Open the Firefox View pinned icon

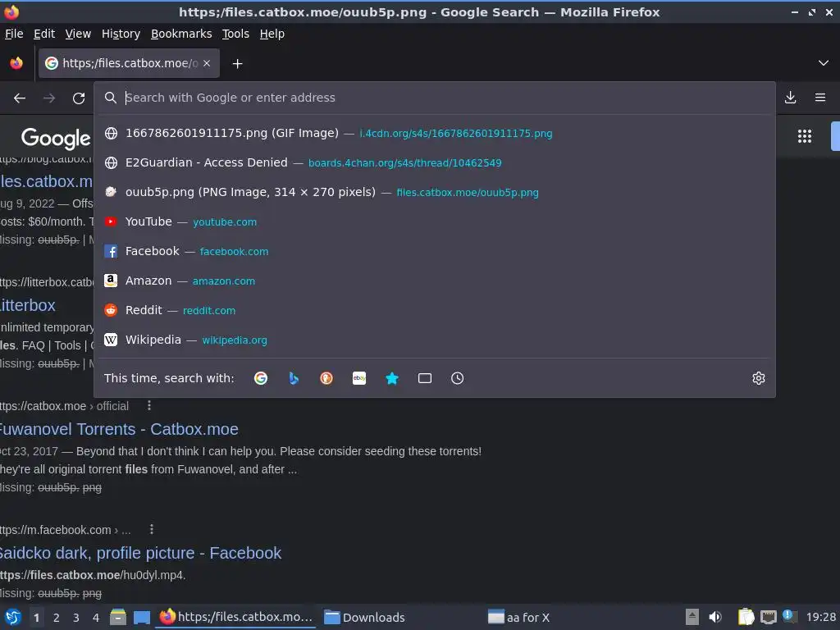16,63
